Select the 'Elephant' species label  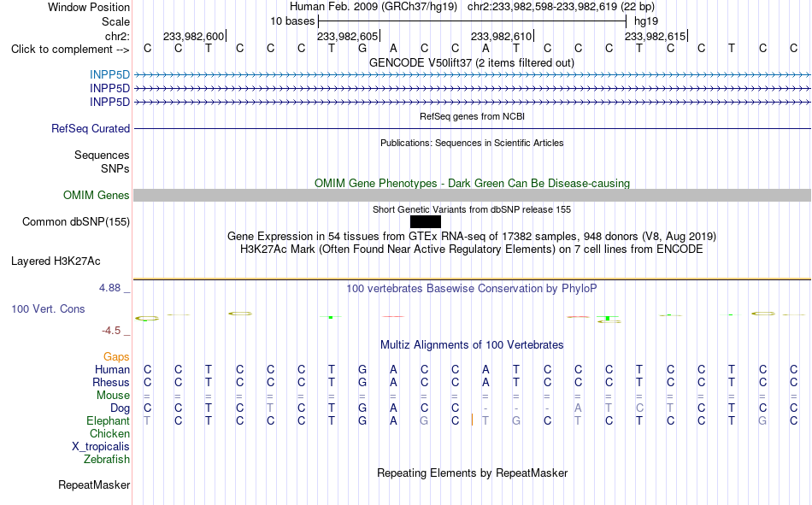tap(108, 420)
